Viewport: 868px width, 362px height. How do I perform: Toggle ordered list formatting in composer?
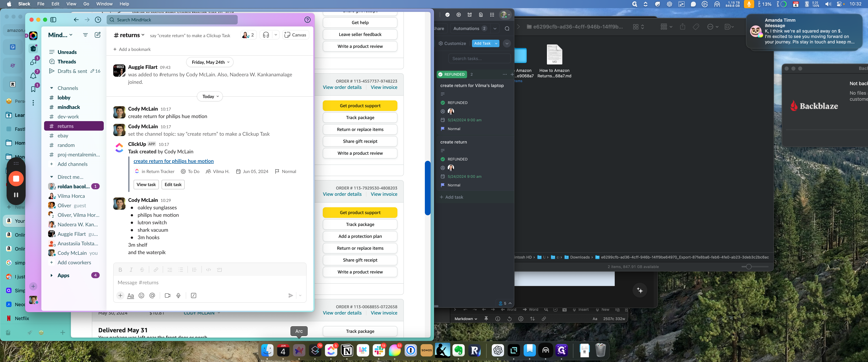tap(170, 270)
